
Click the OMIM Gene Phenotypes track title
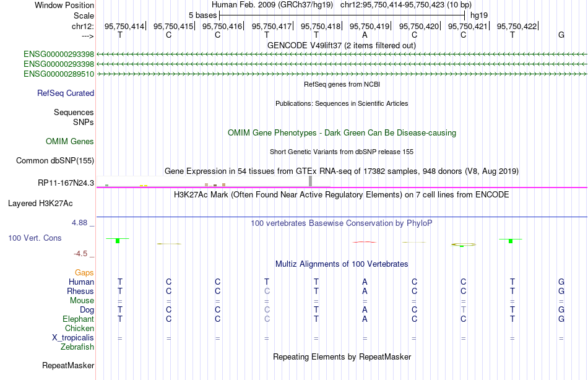pyautogui.click(x=342, y=133)
